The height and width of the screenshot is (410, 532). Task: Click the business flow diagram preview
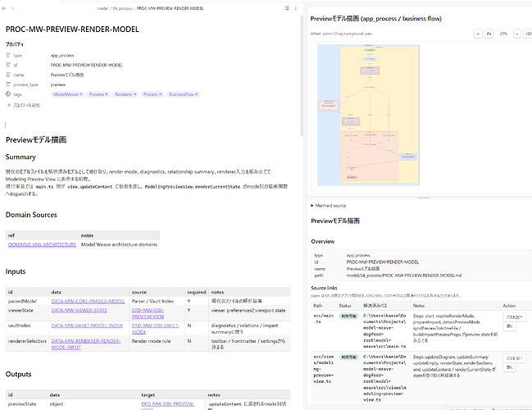tap(368, 115)
